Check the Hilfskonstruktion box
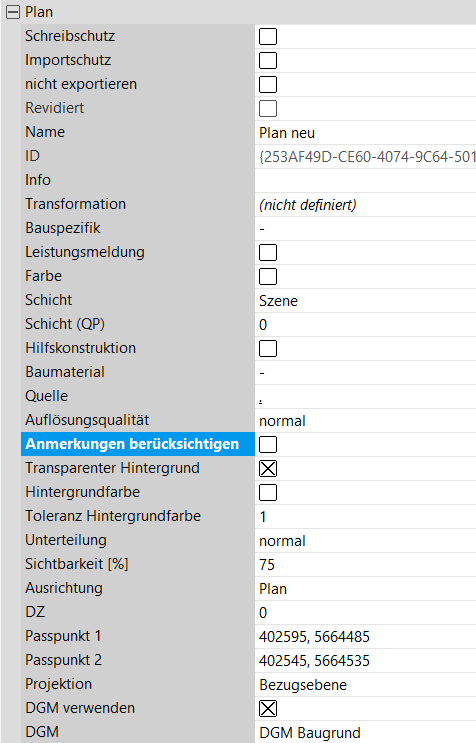The width and height of the screenshot is (476, 743). (x=268, y=348)
